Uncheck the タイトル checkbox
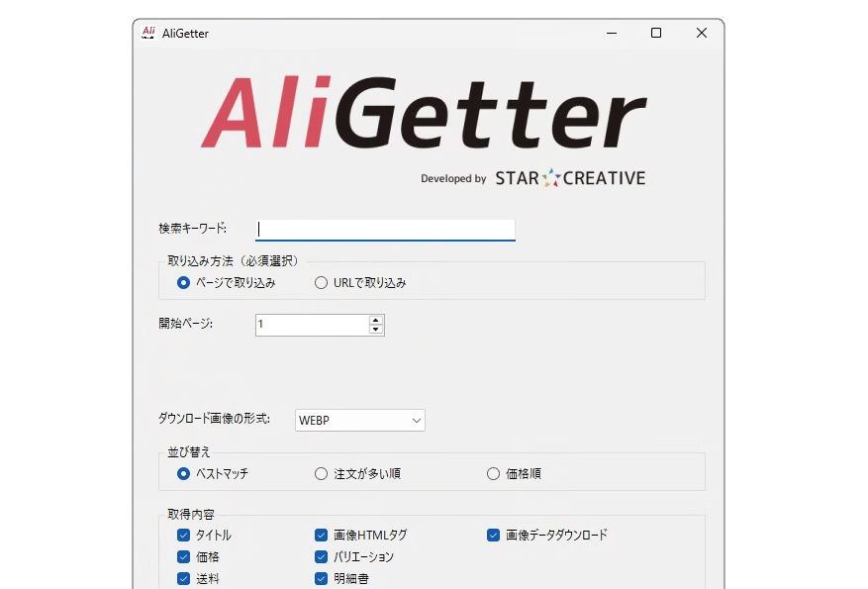 (x=183, y=535)
